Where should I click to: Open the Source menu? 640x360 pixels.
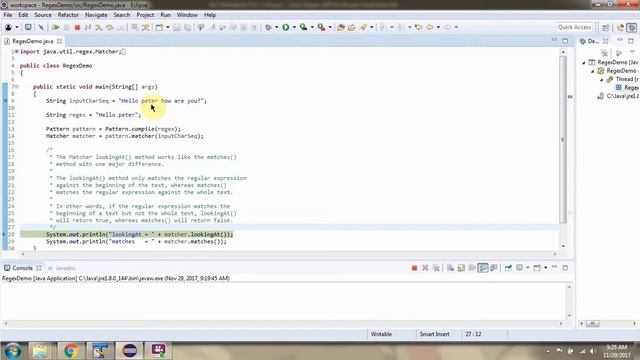point(43,15)
